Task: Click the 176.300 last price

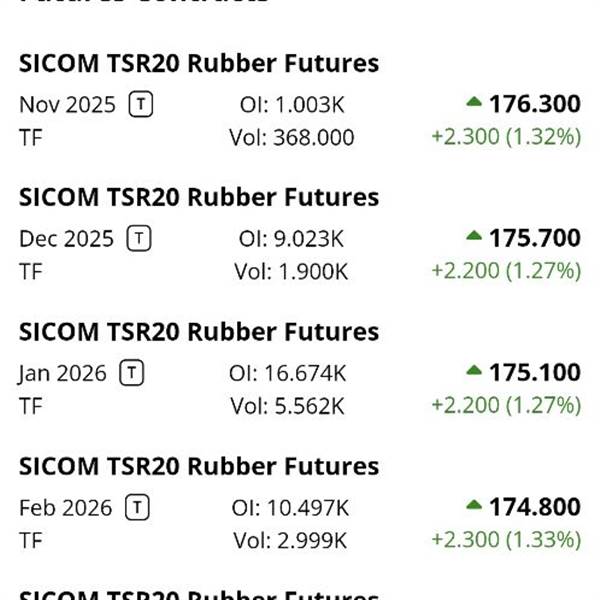Action: pos(534,104)
